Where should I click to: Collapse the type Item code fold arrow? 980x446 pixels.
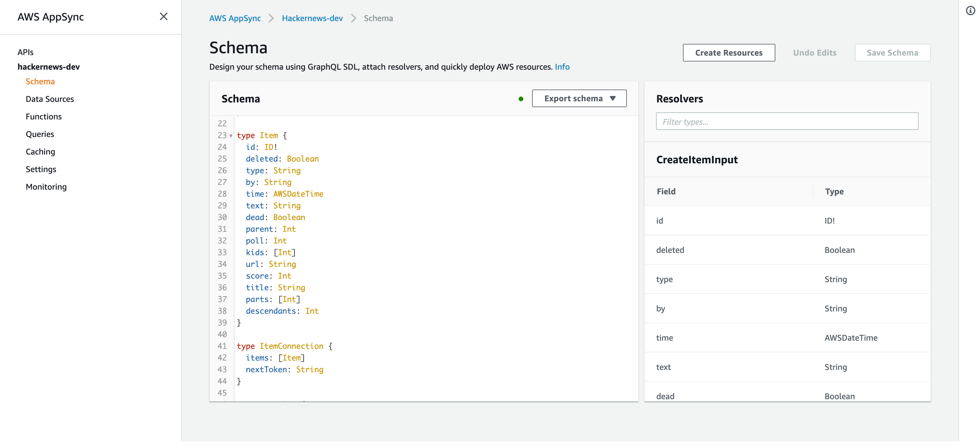[x=231, y=136]
